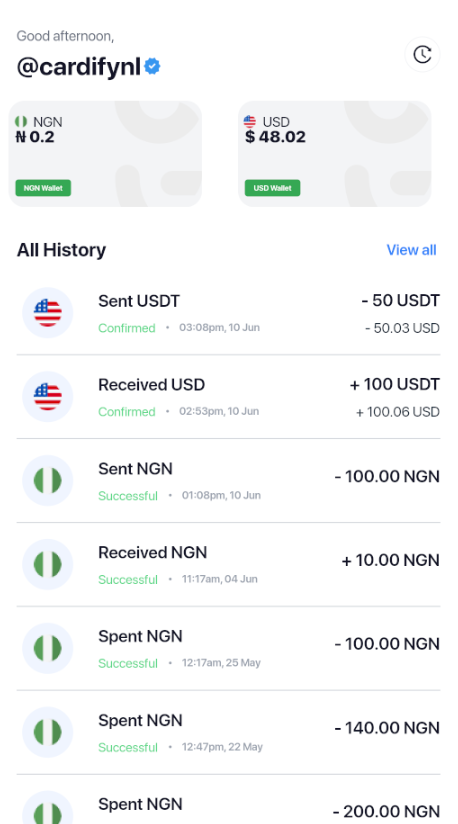458x824 pixels.
Task: Open the green USD Wallet button
Action: pos(273,188)
